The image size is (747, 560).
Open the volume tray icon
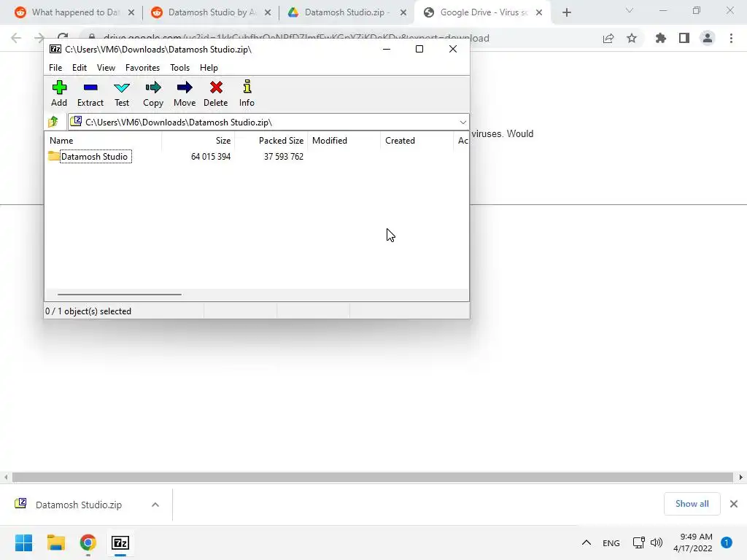[x=657, y=542]
